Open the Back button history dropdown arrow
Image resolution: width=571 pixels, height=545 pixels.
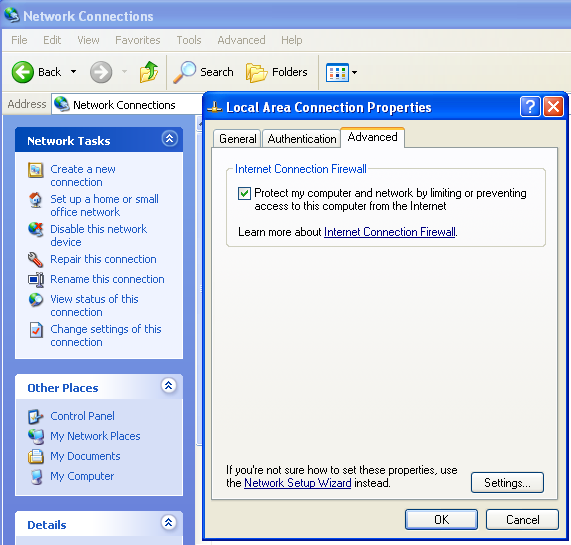tap(74, 72)
